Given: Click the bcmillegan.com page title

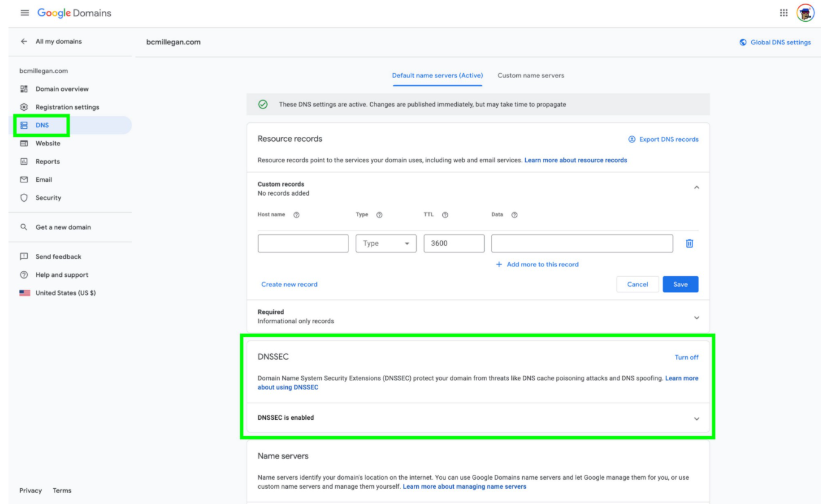Looking at the screenshot, I should (x=173, y=42).
